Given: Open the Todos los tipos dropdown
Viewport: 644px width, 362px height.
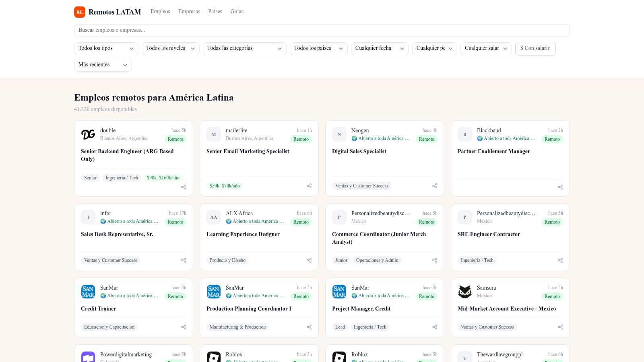Looking at the screenshot, I should [x=106, y=48].
